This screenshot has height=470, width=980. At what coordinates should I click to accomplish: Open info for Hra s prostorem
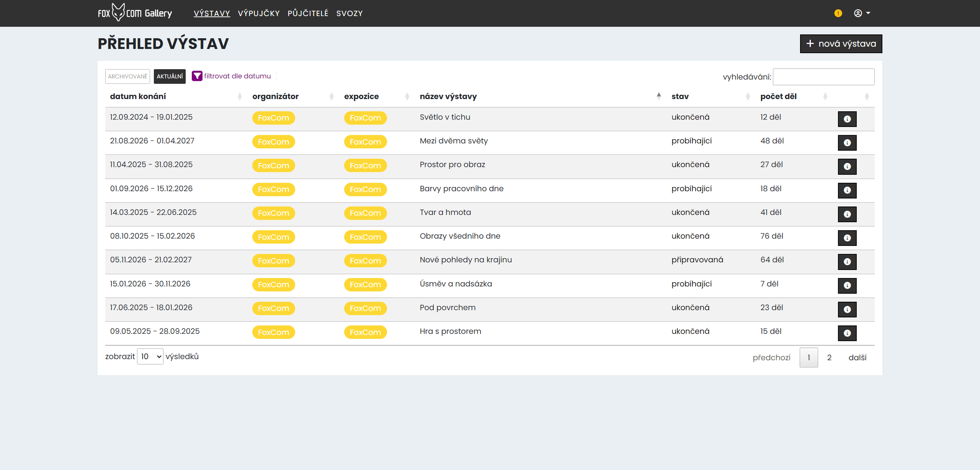[847, 333]
